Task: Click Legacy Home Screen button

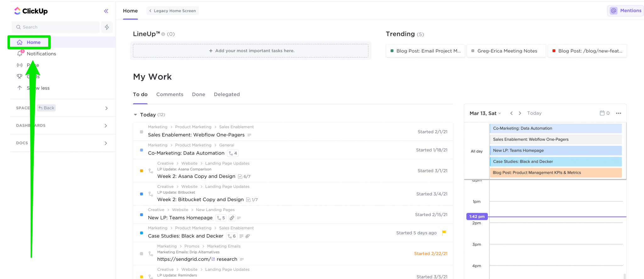Action: (x=173, y=11)
